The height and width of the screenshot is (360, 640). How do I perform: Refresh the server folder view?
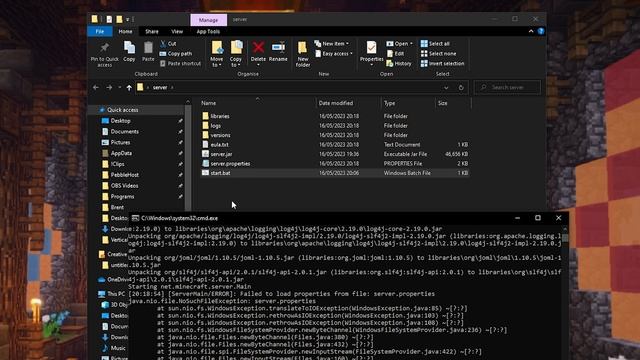[x=461, y=87]
